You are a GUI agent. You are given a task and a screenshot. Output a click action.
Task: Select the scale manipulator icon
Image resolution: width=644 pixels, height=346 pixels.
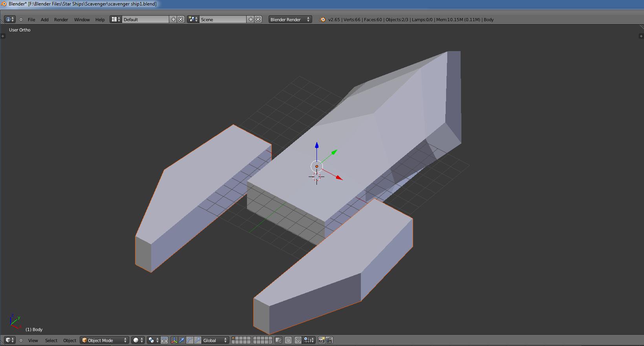(x=198, y=340)
